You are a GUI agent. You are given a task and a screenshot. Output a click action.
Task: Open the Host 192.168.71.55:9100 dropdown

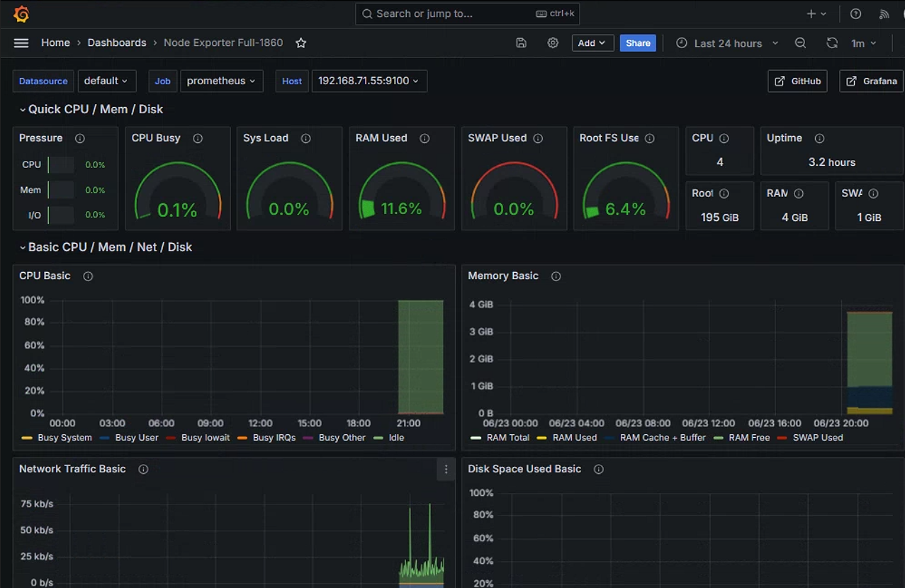click(369, 81)
